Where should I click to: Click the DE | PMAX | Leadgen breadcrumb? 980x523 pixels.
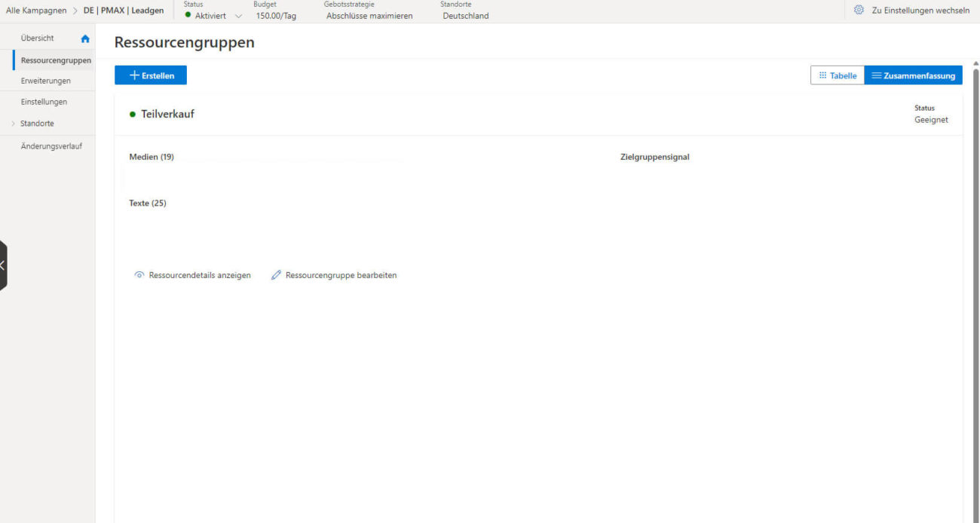pyautogui.click(x=124, y=11)
